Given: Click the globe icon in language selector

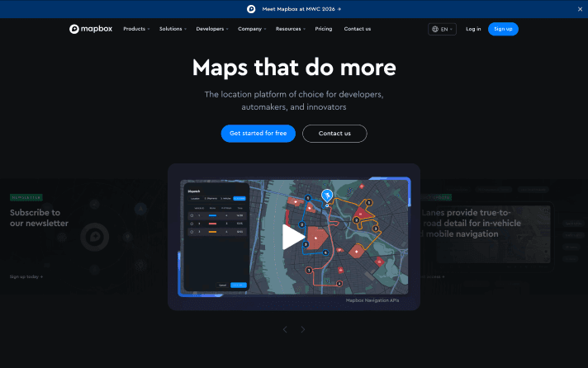Looking at the screenshot, I should pos(435,29).
